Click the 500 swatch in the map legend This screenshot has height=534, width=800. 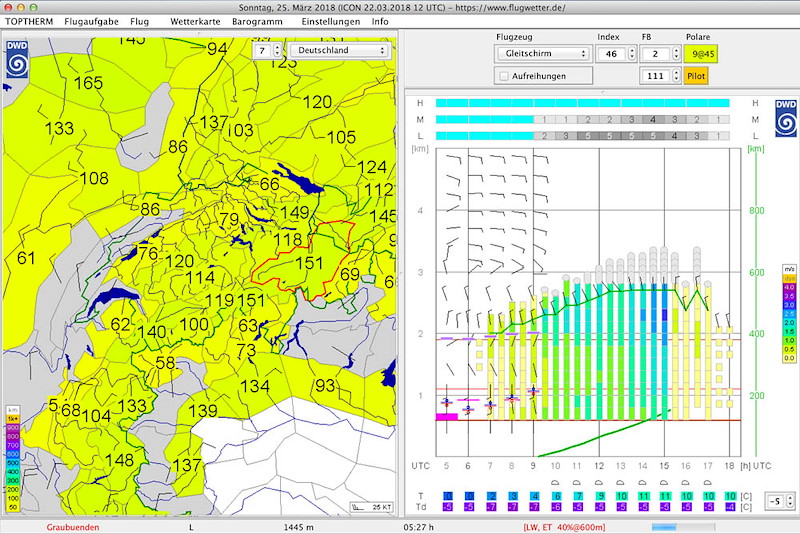coord(13,463)
